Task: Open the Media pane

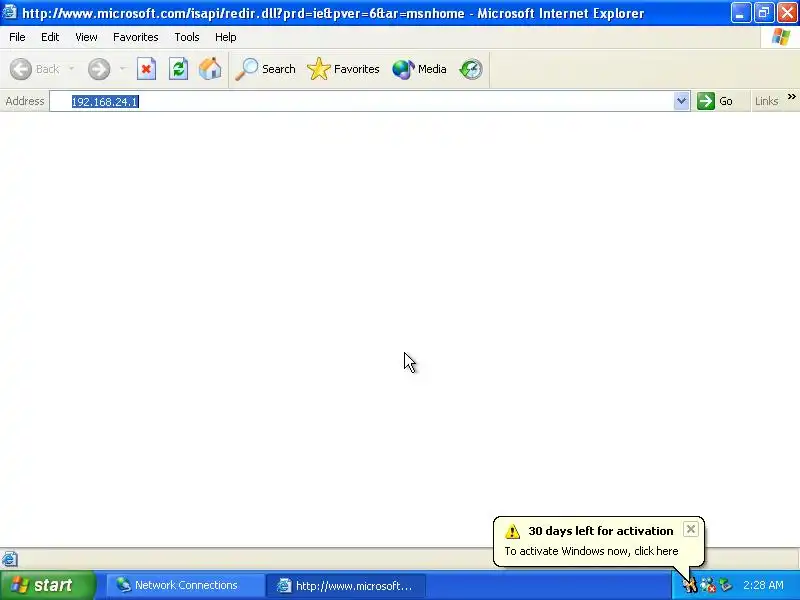Action: [419, 69]
